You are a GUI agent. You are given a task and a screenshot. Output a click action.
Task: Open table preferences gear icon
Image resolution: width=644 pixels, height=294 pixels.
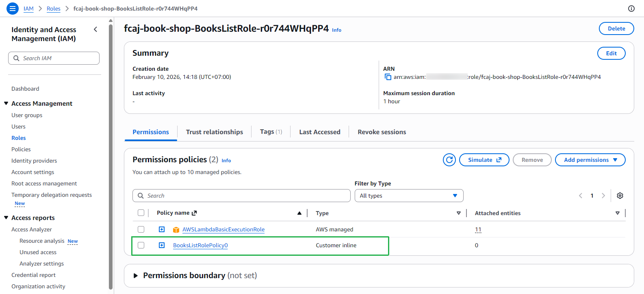coord(620,196)
